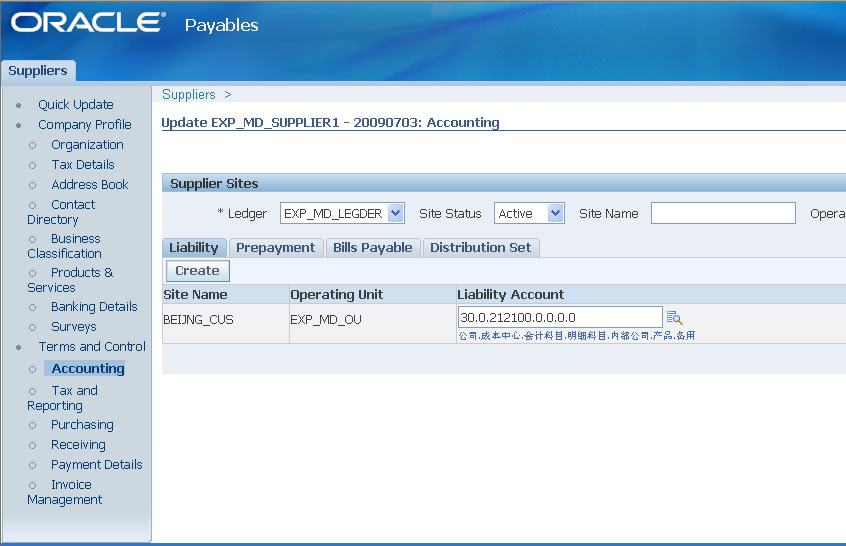Click the Supplier Sites section header

(x=214, y=183)
